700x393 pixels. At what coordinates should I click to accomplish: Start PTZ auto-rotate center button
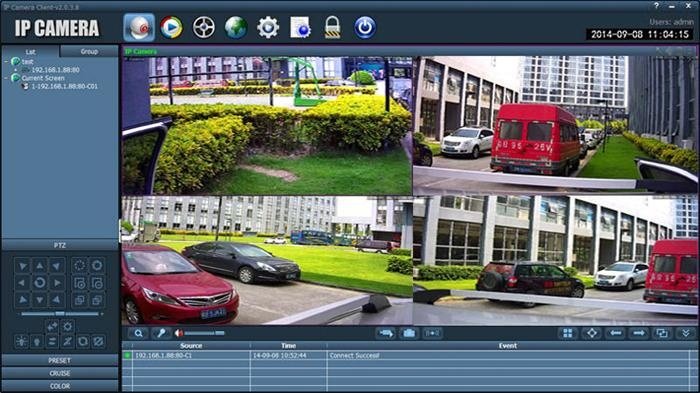point(40,283)
